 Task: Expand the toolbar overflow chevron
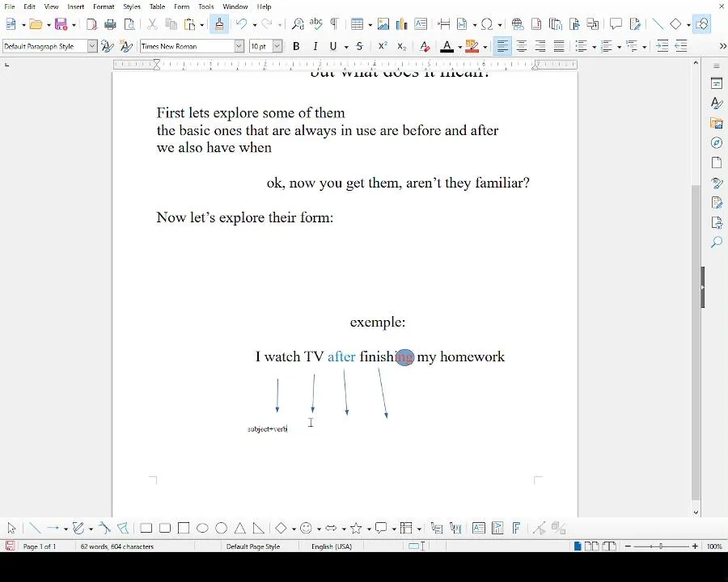[x=722, y=46]
